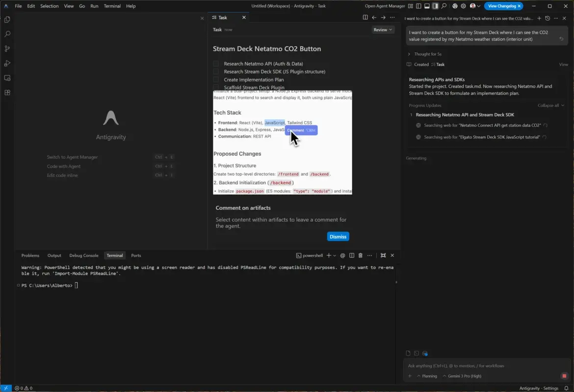This screenshot has width=574, height=392.
Task: Open the Run and Debug view
Action: pyautogui.click(x=7, y=63)
